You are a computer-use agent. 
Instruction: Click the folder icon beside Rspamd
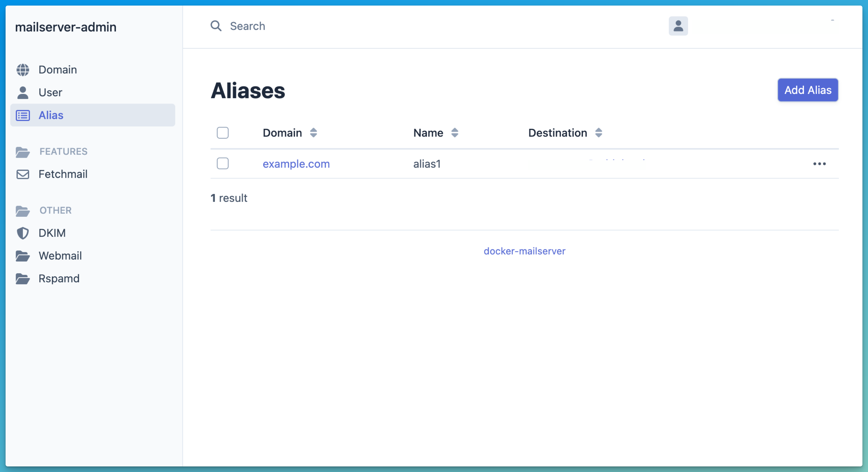pos(22,279)
